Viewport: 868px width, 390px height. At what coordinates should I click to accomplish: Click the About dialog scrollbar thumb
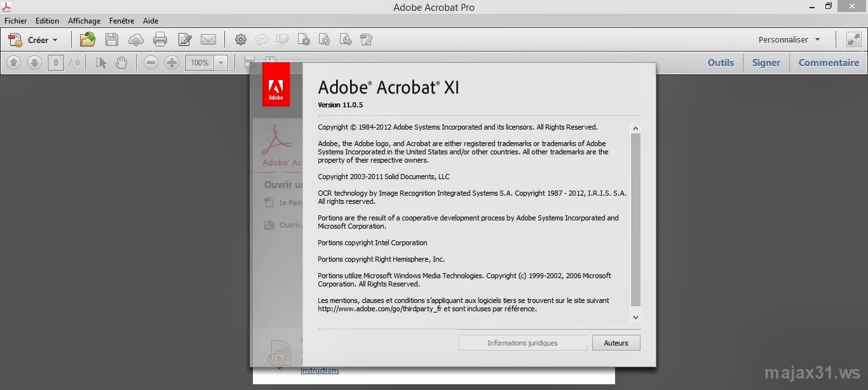tap(635, 220)
